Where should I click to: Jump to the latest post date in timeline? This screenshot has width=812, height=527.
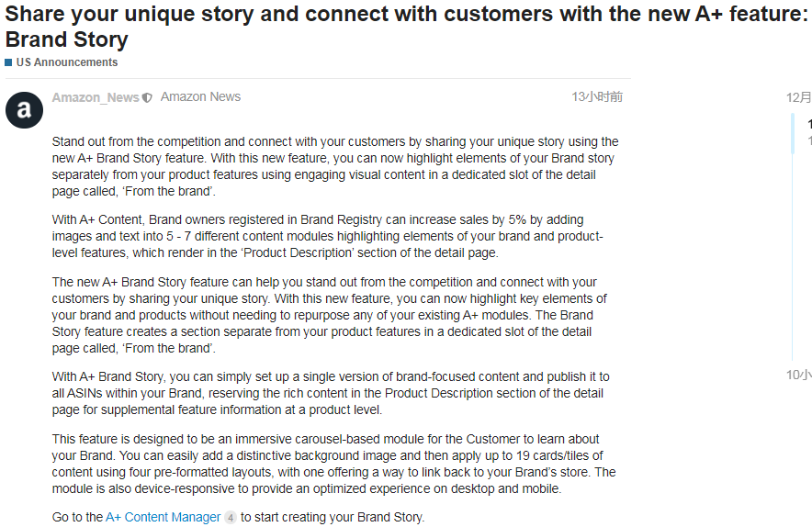coord(798,375)
